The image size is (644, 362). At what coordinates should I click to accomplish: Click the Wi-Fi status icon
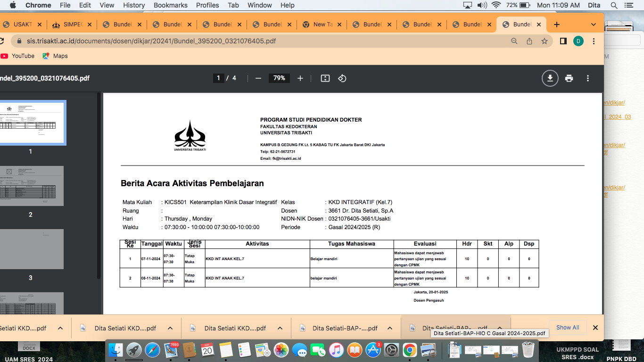[x=495, y=5]
